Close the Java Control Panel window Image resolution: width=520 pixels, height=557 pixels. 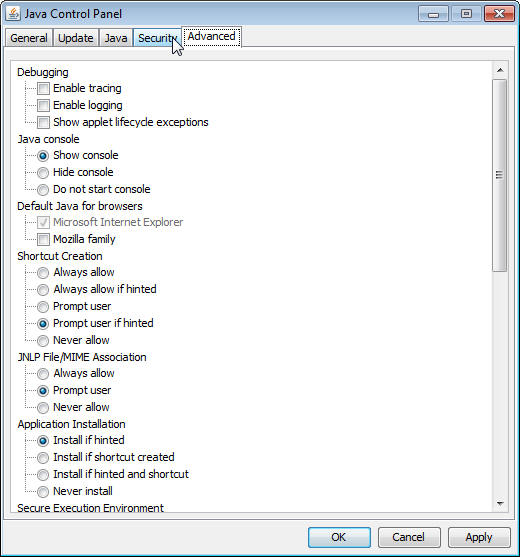(x=499, y=14)
